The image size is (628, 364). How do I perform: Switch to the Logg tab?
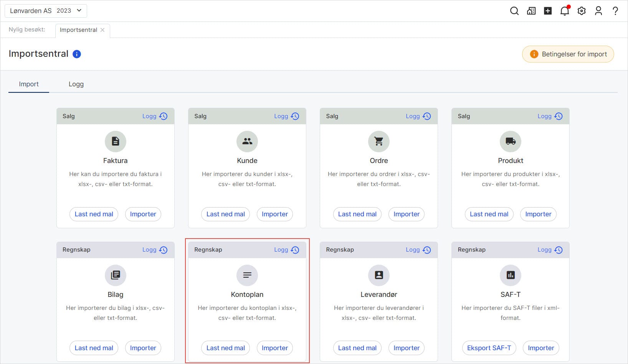pos(76,84)
